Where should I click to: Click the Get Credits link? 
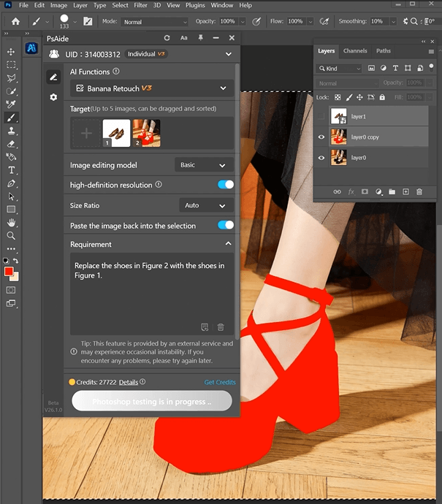pos(220,382)
